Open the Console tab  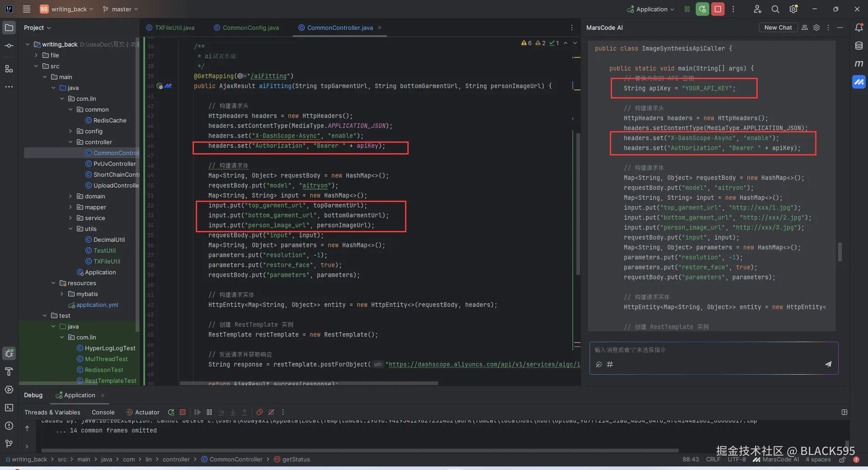[103, 412]
